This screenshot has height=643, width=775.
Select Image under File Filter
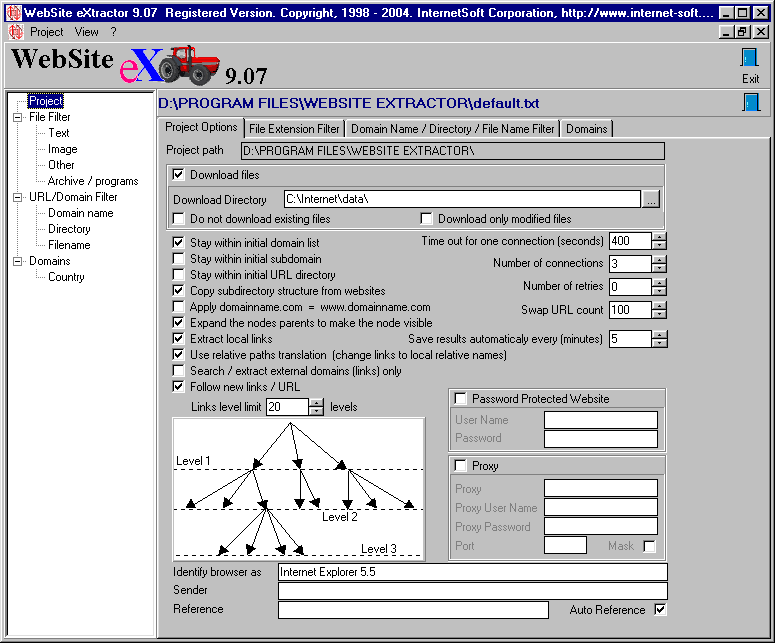click(x=62, y=149)
